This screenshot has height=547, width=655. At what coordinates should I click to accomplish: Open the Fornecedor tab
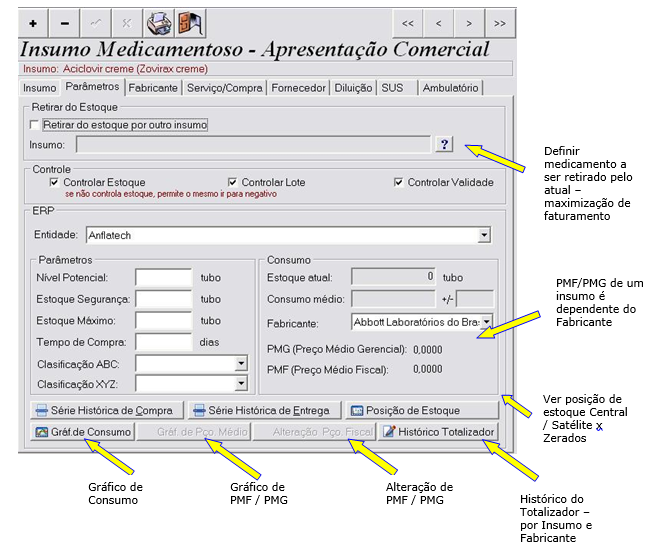pos(298,88)
